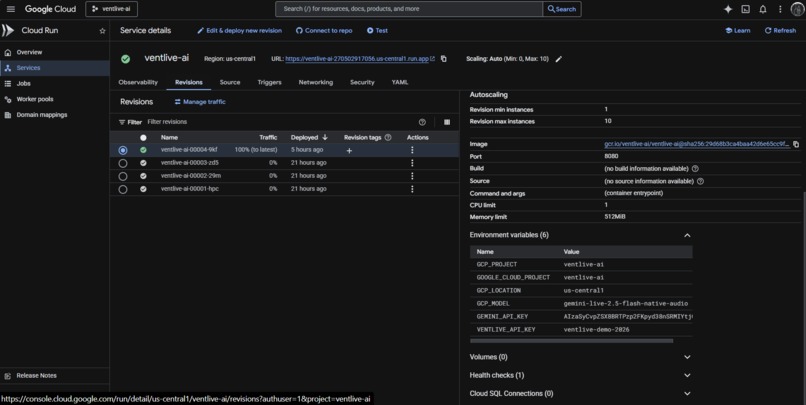This screenshot has height=405, width=806.
Task: Open the Source information help icon
Action: click(x=700, y=181)
